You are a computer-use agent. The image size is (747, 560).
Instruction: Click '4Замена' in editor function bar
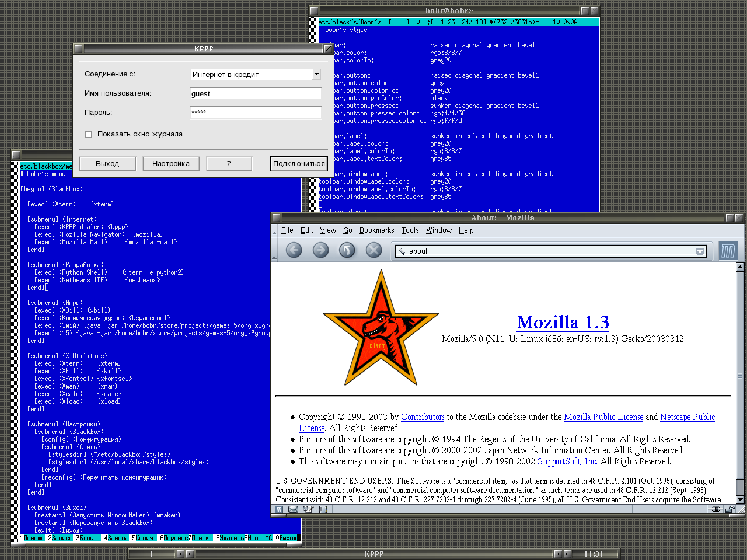click(x=117, y=538)
